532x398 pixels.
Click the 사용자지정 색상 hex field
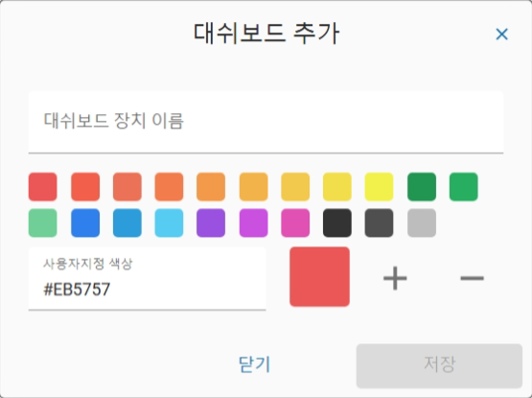147,278
